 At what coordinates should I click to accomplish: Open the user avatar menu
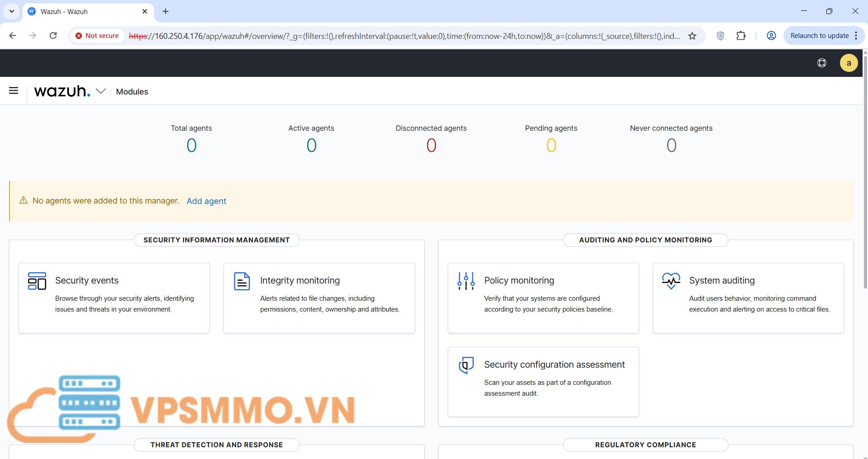click(x=849, y=63)
